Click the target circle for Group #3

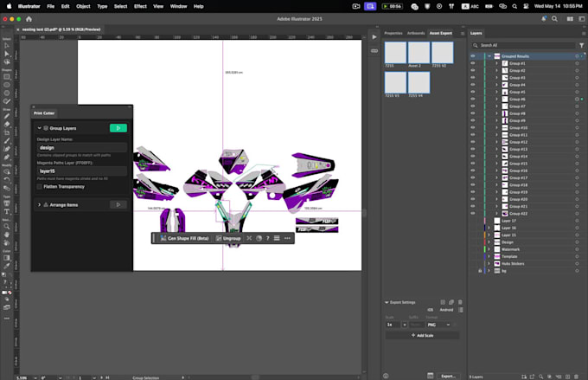pyautogui.click(x=577, y=78)
